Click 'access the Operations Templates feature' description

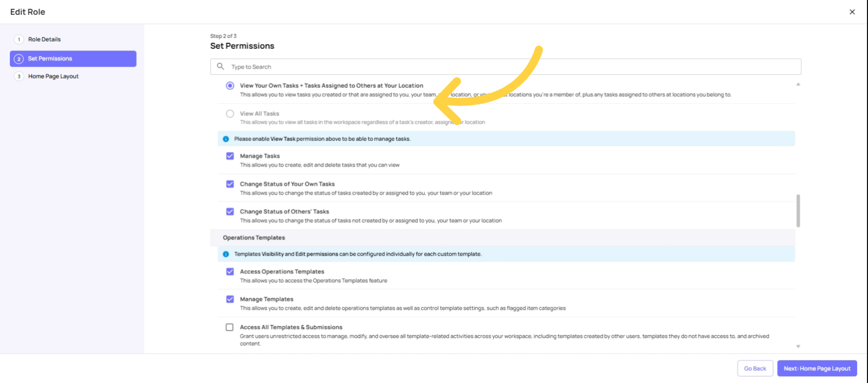click(314, 281)
